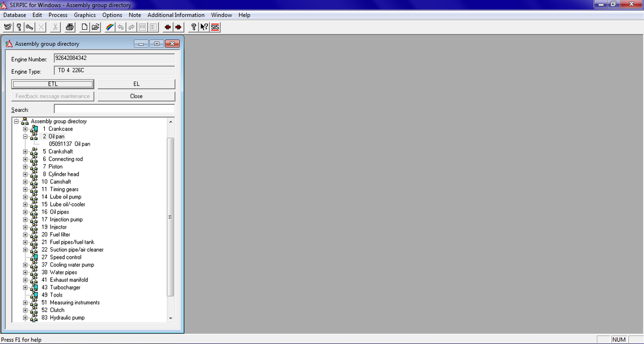The width and height of the screenshot is (644, 344).
Task: Expand the 37 Cooling water pump node
Action: [x=26, y=265]
